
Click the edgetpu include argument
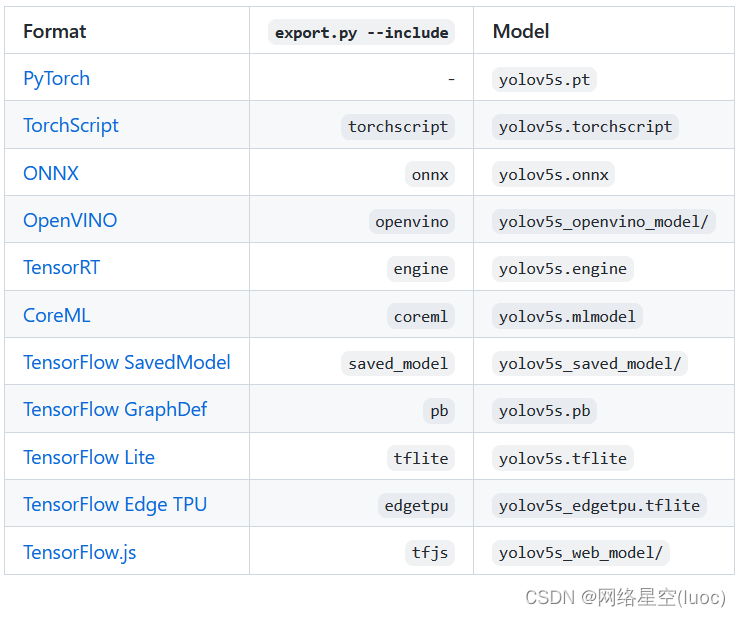pyautogui.click(x=416, y=506)
